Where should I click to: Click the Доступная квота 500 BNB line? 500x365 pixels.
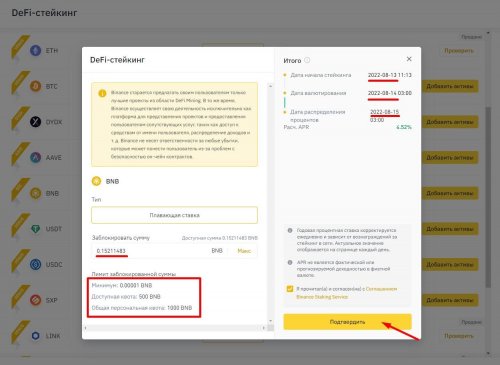click(126, 297)
